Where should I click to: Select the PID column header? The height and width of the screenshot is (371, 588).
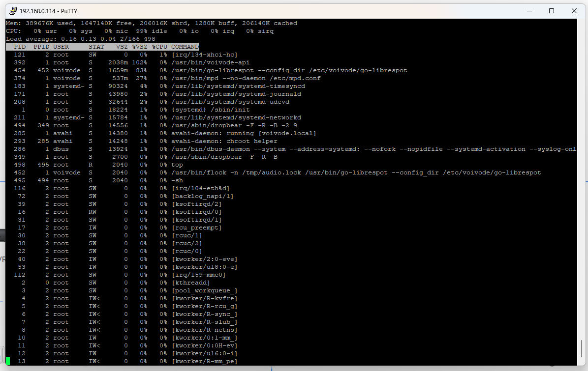(x=20, y=47)
